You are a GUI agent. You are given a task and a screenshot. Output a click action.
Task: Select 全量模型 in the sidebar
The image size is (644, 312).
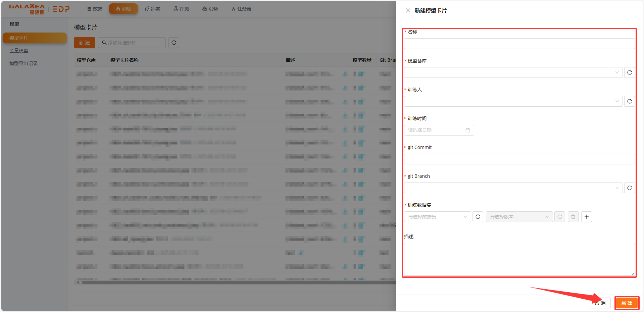[x=19, y=51]
